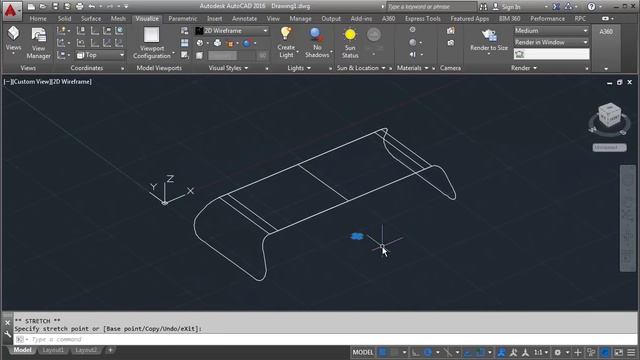Open Viewport Configuration
Viewport: 640px width, 360px height.
click(152, 43)
